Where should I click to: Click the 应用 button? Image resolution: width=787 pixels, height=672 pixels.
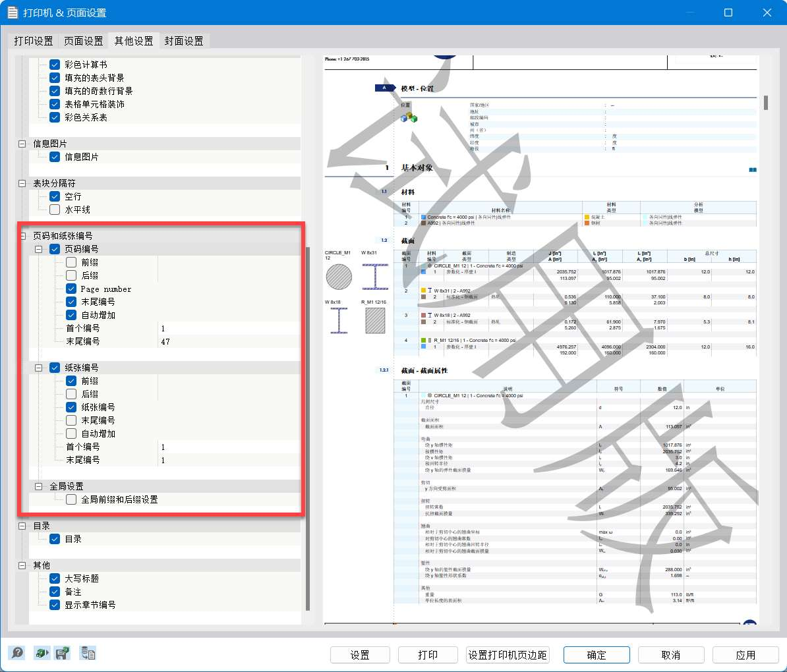[x=745, y=655]
